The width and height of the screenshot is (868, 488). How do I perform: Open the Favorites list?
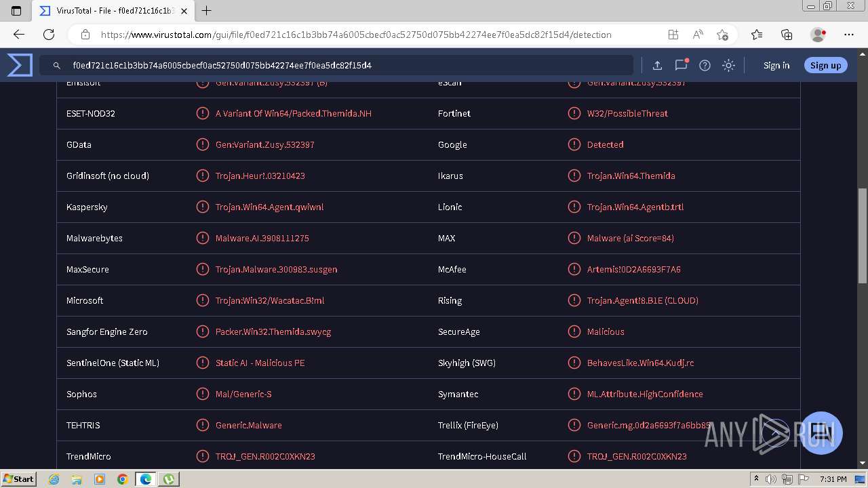tap(757, 35)
